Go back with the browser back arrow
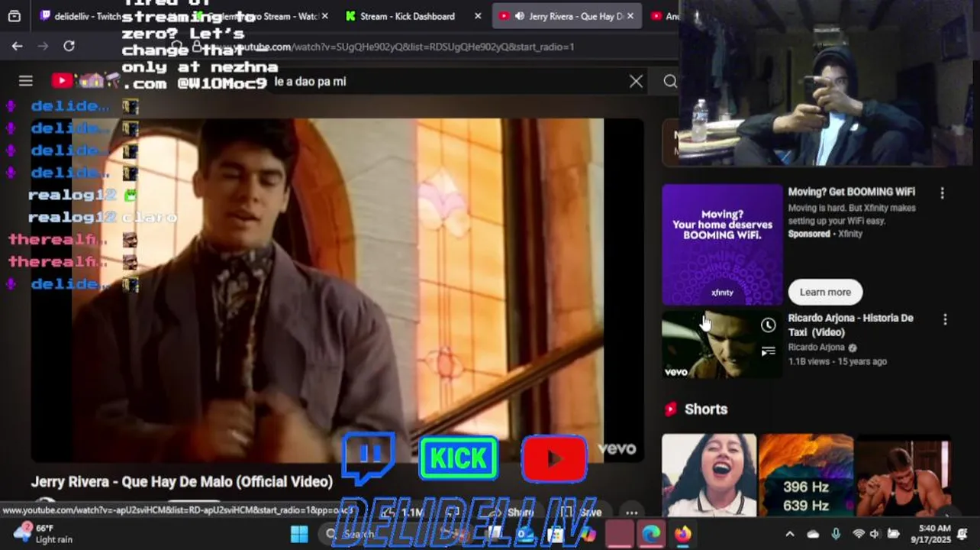This screenshot has width=980, height=550. (17, 47)
